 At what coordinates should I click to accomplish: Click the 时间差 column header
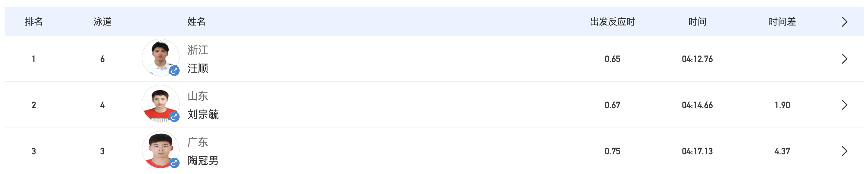782,22
